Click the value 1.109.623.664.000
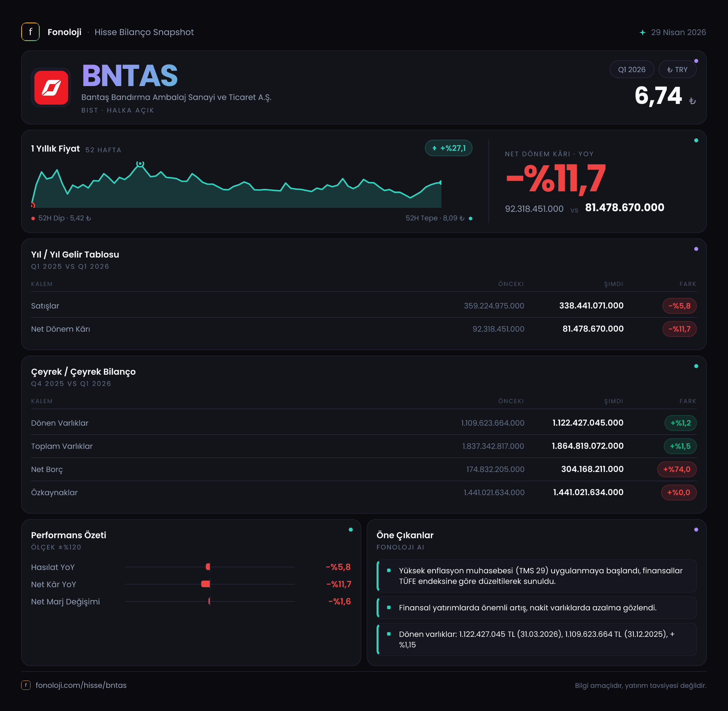Screen dimensions: 728x711 (492, 423)
